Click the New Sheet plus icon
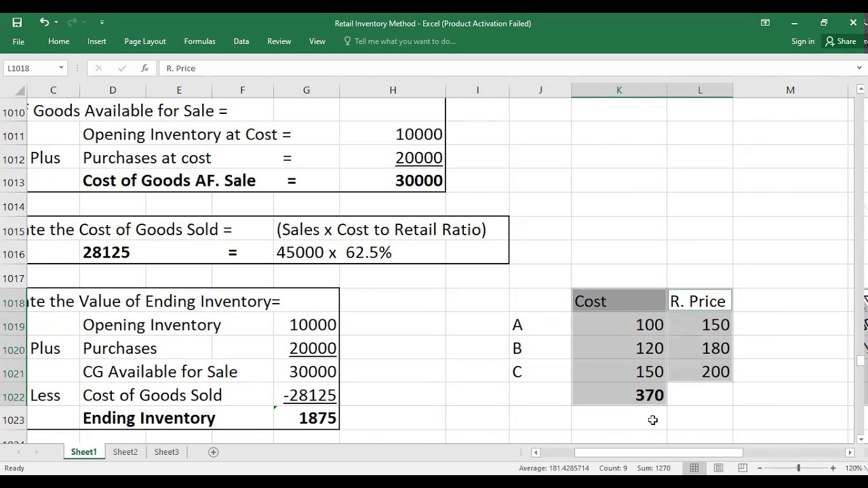Screen dimensions: 868x488 213,452
